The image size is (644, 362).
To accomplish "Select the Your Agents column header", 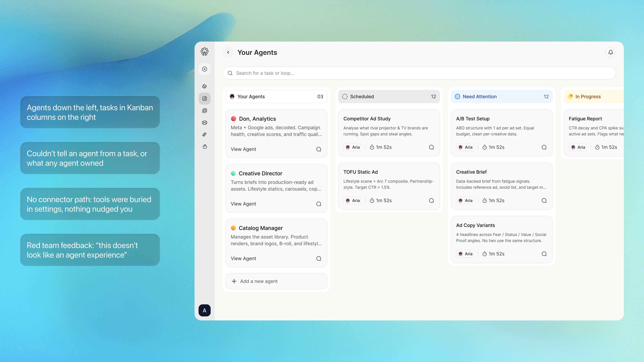I will coord(276,96).
